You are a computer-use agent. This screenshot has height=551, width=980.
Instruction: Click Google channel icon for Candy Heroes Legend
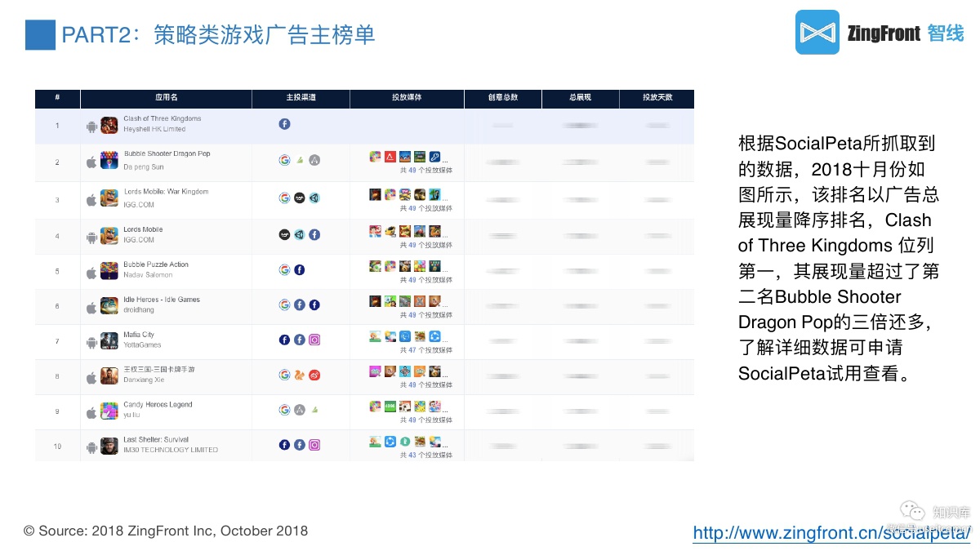284,410
